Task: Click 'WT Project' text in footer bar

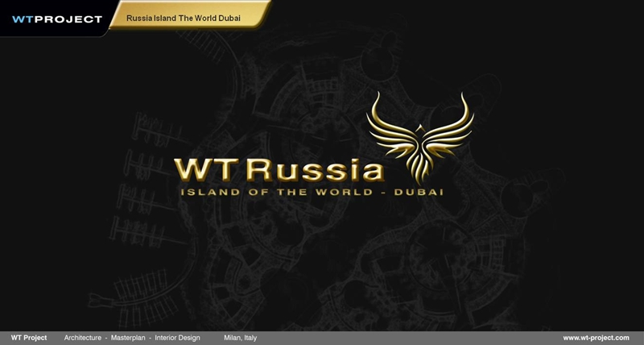Action: click(x=29, y=338)
